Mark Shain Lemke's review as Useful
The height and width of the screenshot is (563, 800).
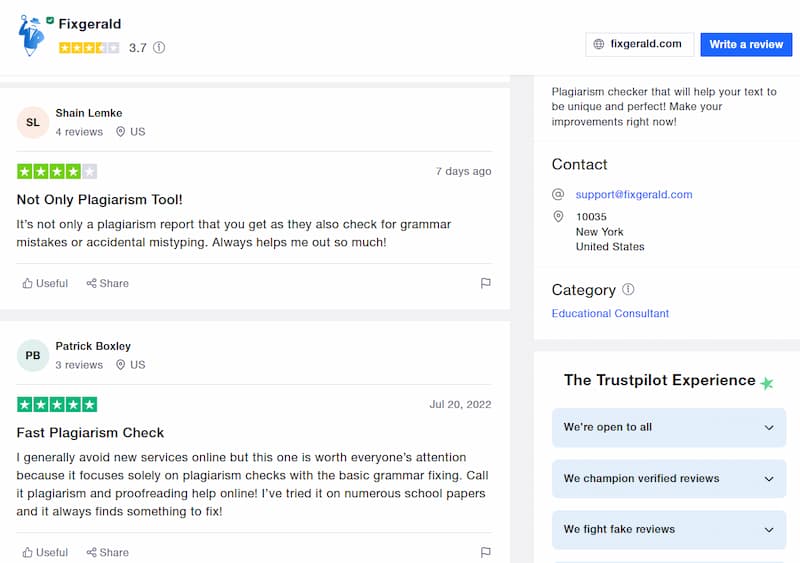[x=45, y=283]
